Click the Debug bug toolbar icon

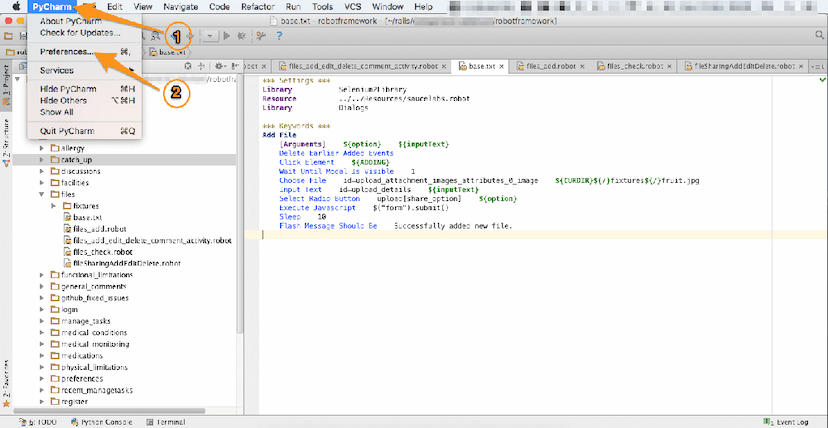(x=242, y=36)
